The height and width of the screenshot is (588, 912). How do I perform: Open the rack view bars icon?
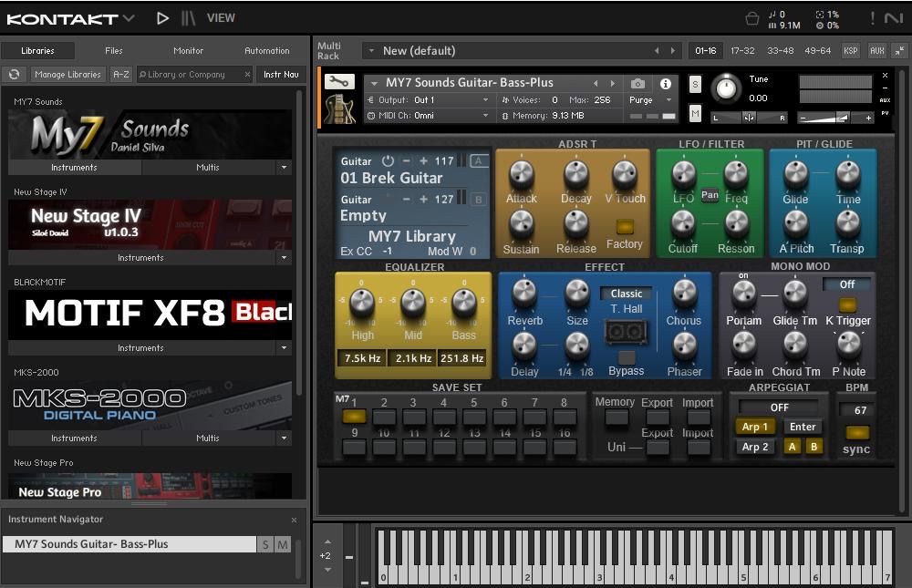188,18
